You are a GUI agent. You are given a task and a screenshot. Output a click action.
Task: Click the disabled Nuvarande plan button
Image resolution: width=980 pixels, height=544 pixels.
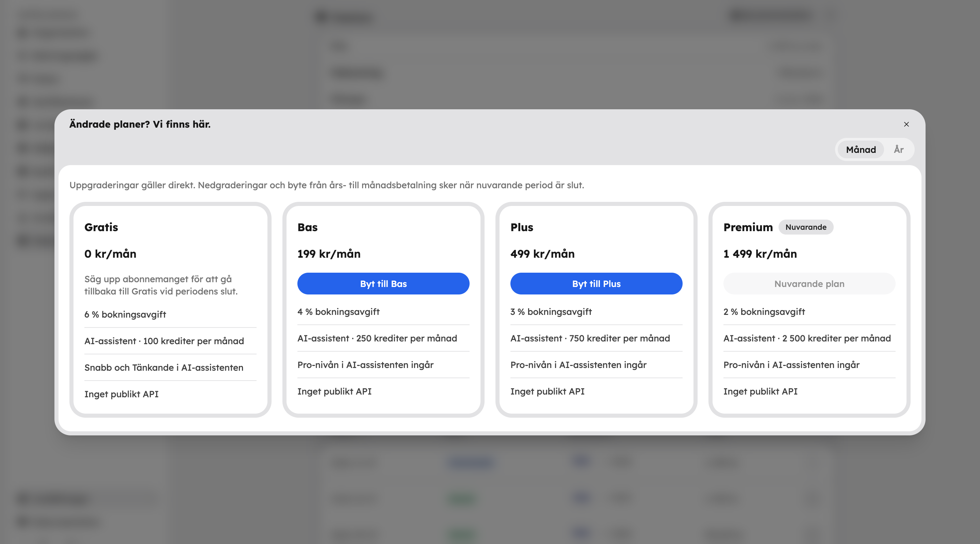point(809,284)
